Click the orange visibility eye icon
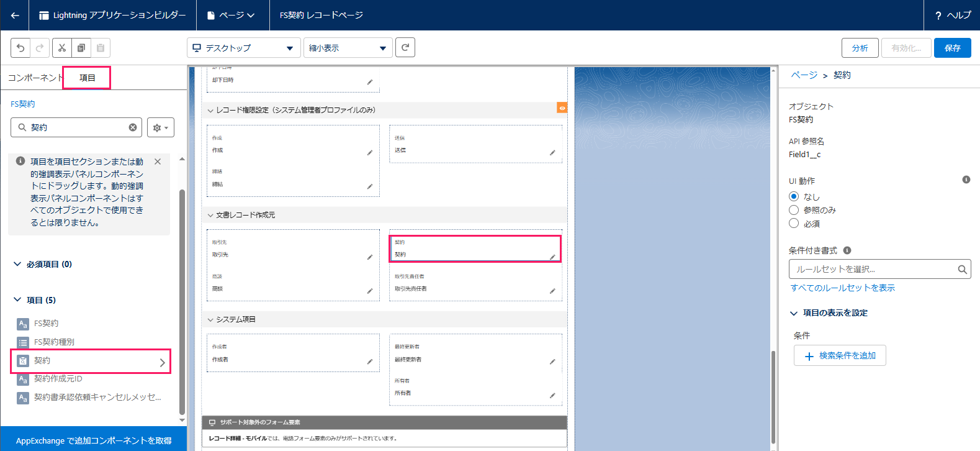Viewport: 980px width, 451px height. point(562,107)
